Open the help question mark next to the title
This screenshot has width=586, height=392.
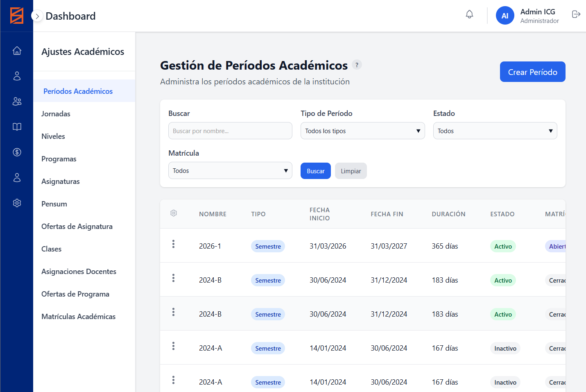point(357,65)
